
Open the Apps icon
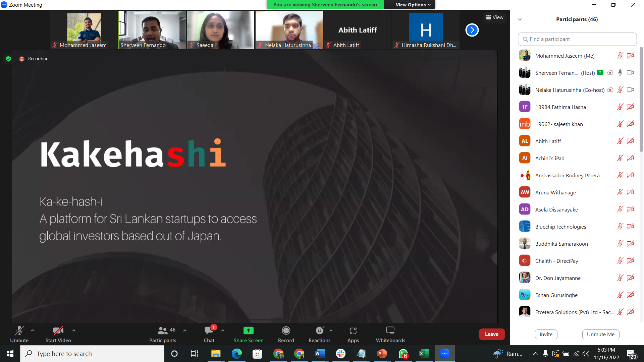353,331
